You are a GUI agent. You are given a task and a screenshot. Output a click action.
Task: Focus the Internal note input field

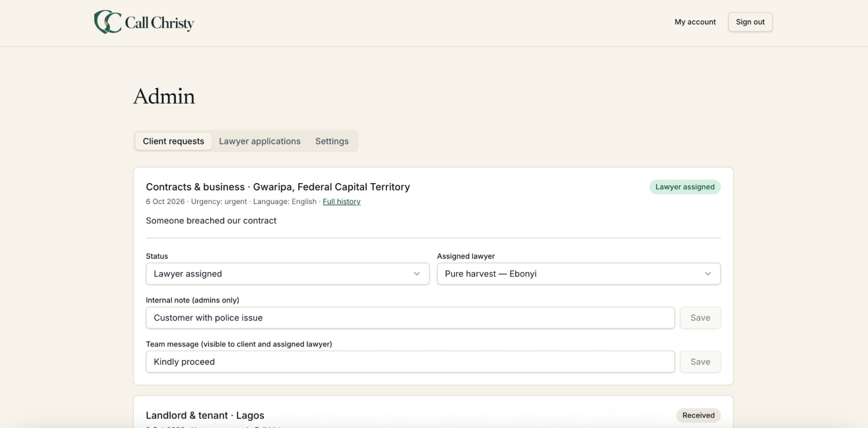tap(410, 318)
